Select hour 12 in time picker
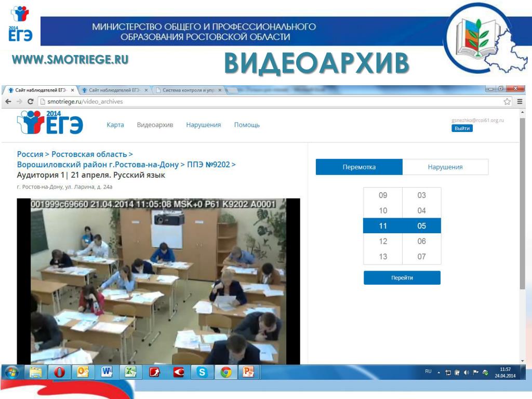This screenshot has height=399, width=532. click(x=383, y=241)
